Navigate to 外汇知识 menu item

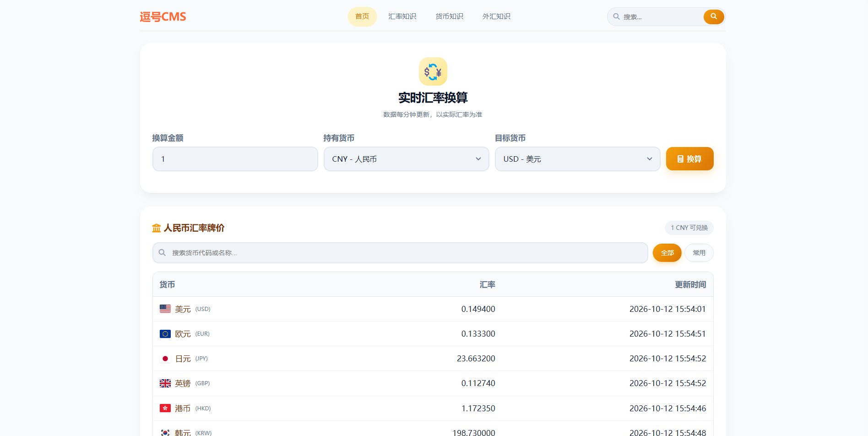pos(496,16)
